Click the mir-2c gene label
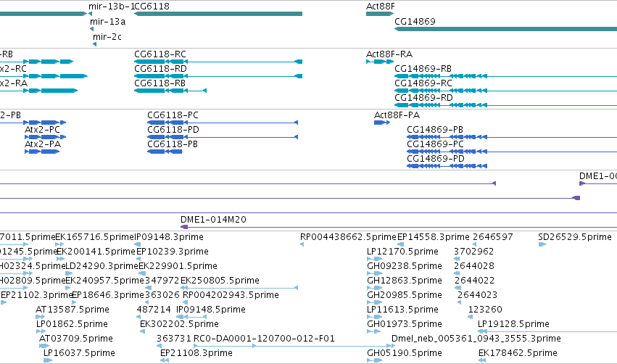This screenshot has height=364, width=617. (x=107, y=37)
